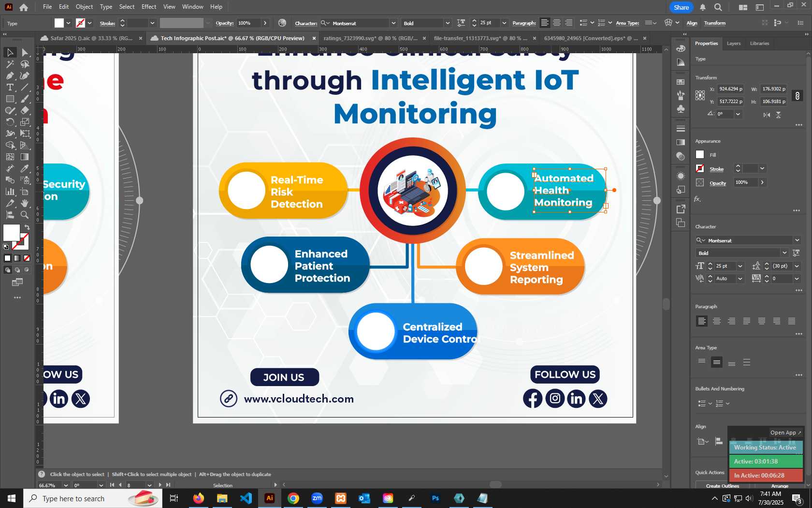Select the Free Transform tool
This screenshot has width=812, height=508.
(x=25, y=134)
